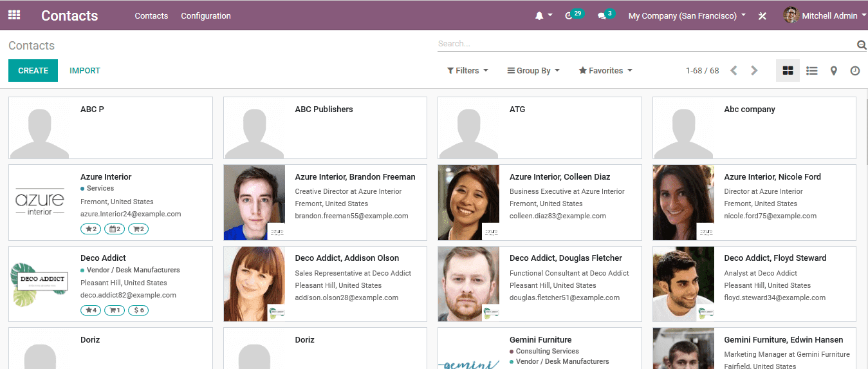Click the Deco Addict logo image
This screenshot has width=868, height=369.
[x=40, y=284]
